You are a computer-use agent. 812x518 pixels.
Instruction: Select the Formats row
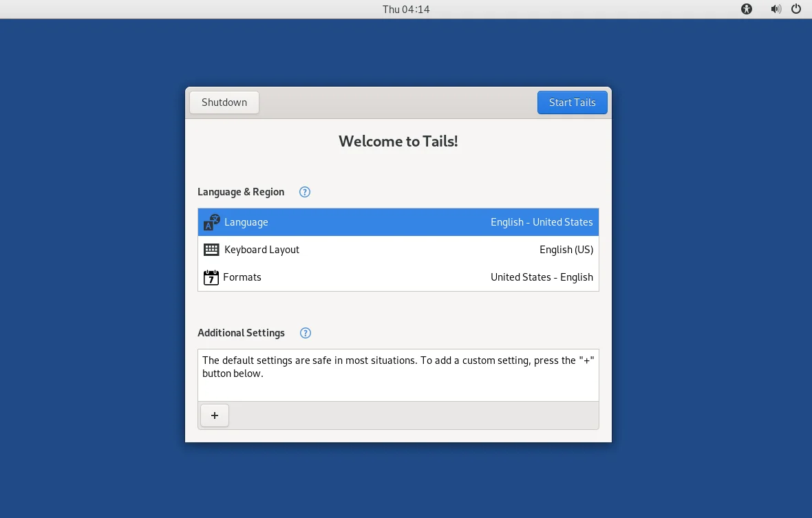398,277
